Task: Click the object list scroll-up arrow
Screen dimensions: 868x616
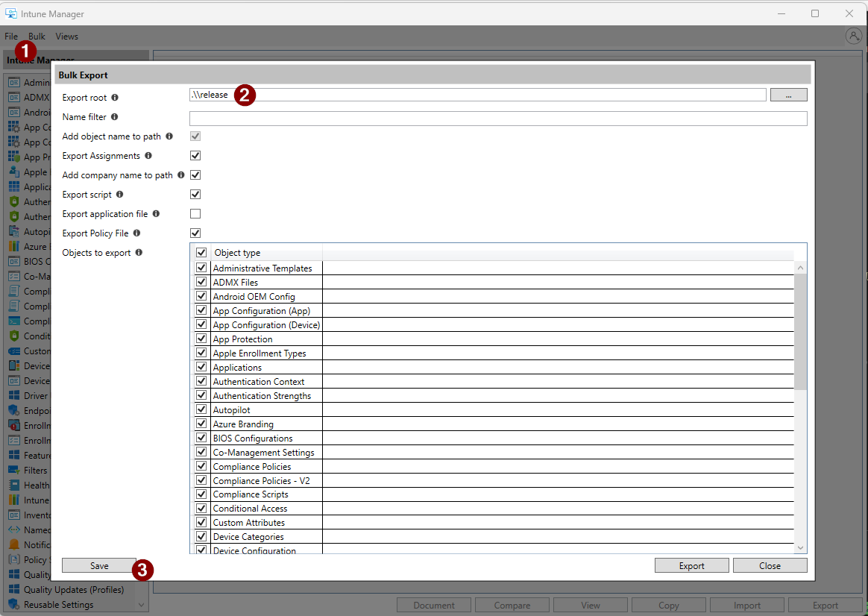Action: 800,268
